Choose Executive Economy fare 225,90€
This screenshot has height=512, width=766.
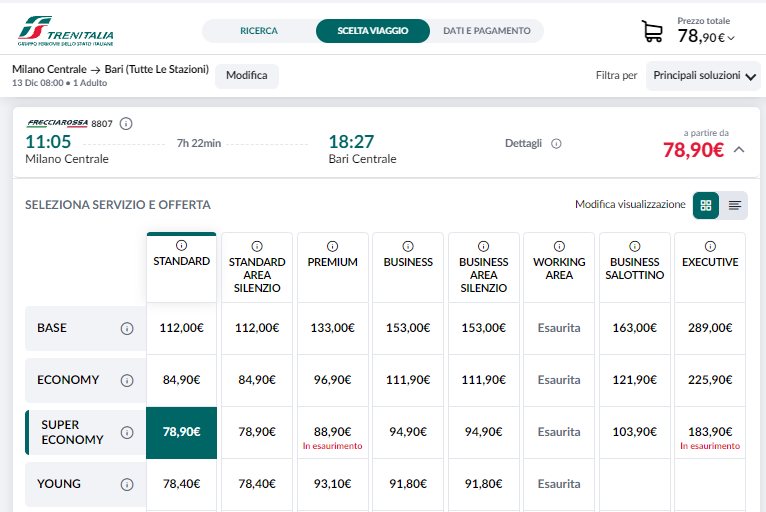[710, 380]
